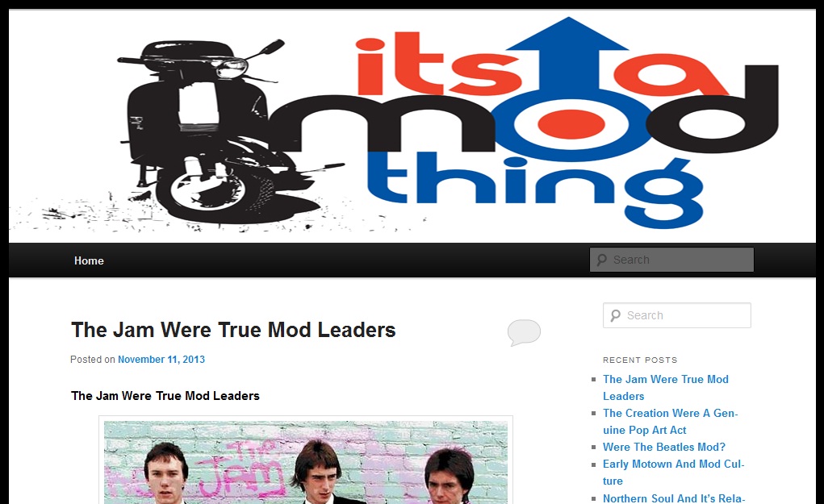Click the red bullseye center in the logo

[571, 124]
